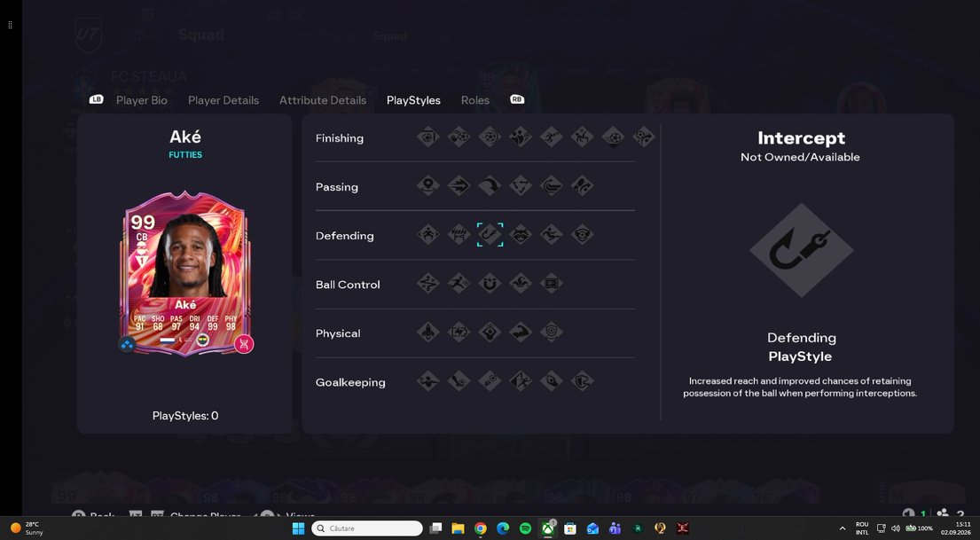Click the Evolution badge on Aké's card
Image resolution: width=980 pixels, height=540 pixels.
tap(244, 344)
